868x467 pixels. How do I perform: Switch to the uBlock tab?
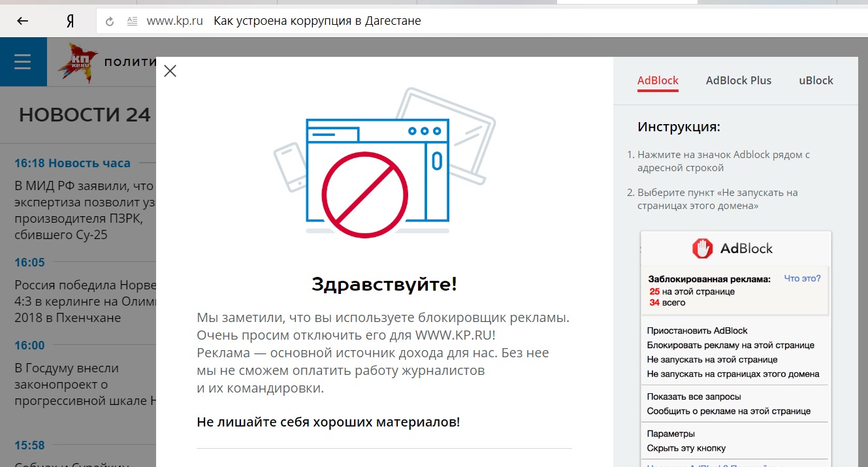[x=816, y=81]
